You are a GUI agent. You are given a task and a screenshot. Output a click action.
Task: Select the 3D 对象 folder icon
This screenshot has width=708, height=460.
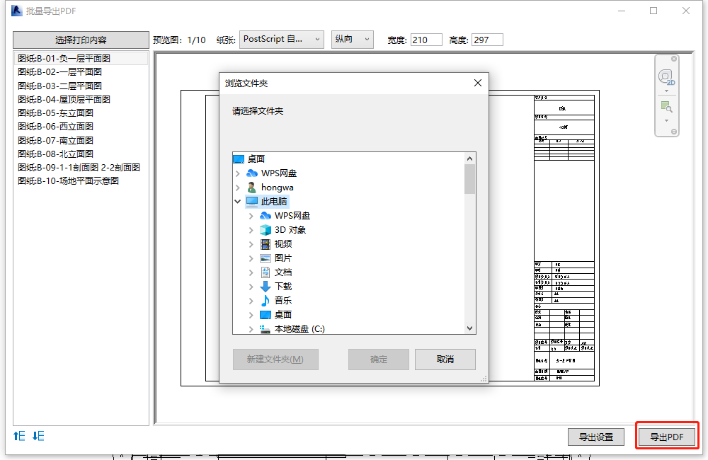point(266,229)
